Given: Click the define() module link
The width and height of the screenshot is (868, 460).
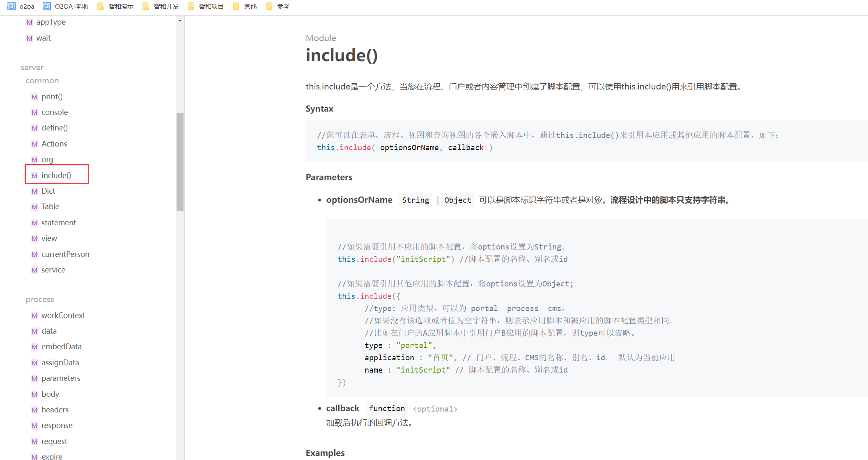Looking at the screenshot, I should tap(54, 128).
